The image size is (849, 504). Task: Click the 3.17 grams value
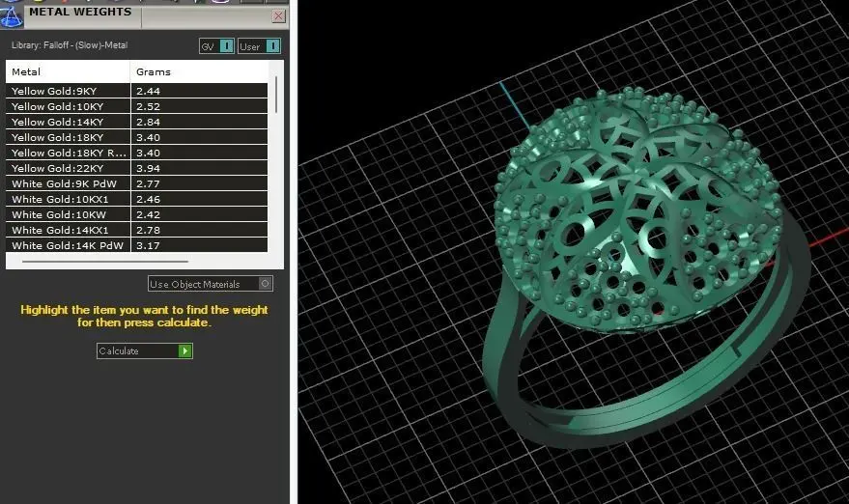(149, 245)
